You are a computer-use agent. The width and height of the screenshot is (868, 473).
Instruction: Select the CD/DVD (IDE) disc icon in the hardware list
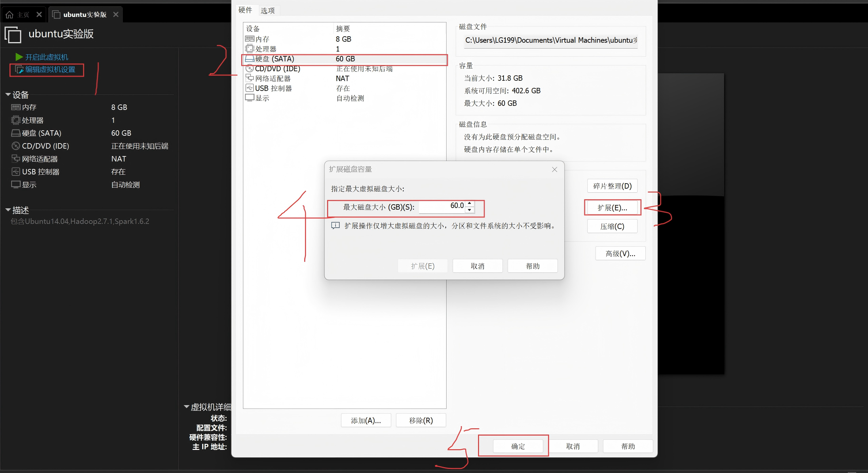coord(249,69)
